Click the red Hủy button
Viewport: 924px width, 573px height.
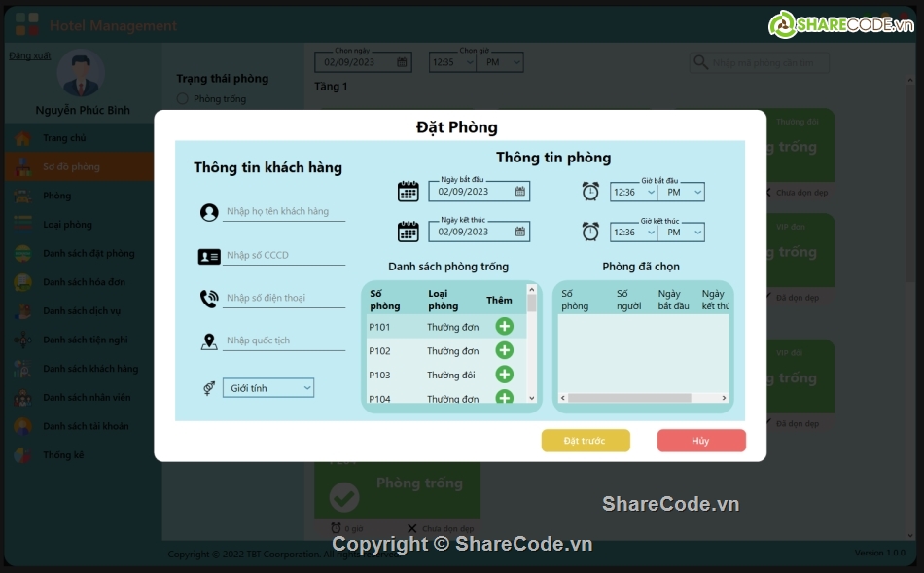pos(700,441)
